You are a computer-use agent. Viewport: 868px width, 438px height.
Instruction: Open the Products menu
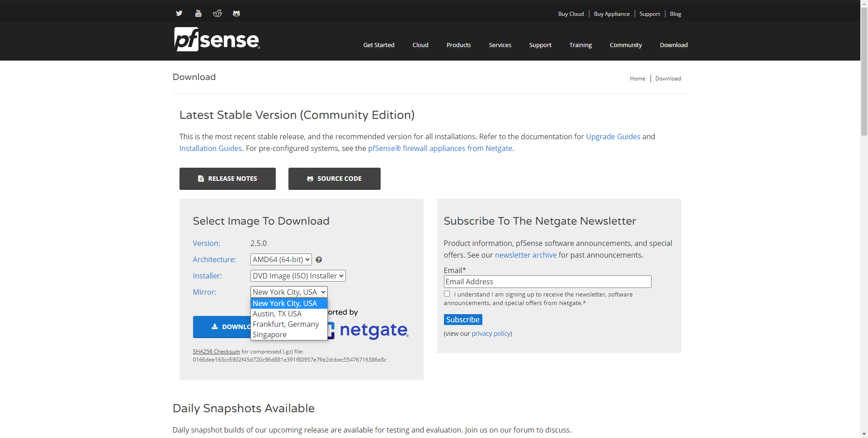point(458,45)
